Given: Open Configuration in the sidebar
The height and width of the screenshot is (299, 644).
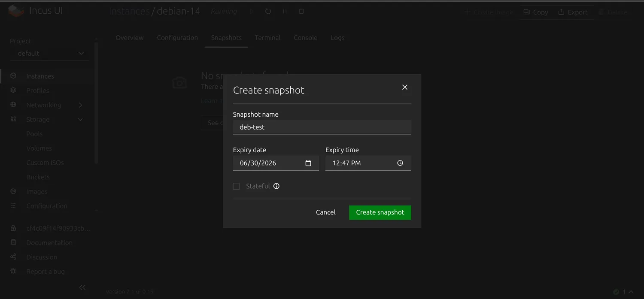Looking at the screenshot, I should pos(47,206).
